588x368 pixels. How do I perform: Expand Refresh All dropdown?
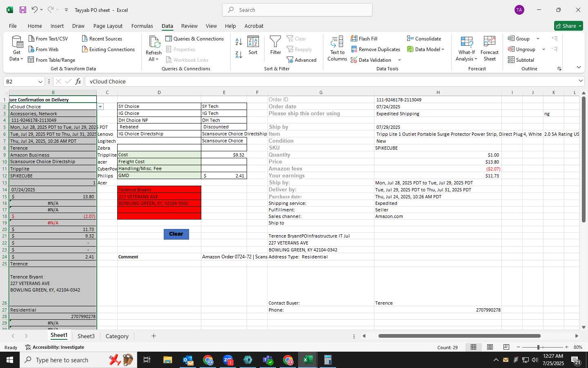click(x=157, y=59)
